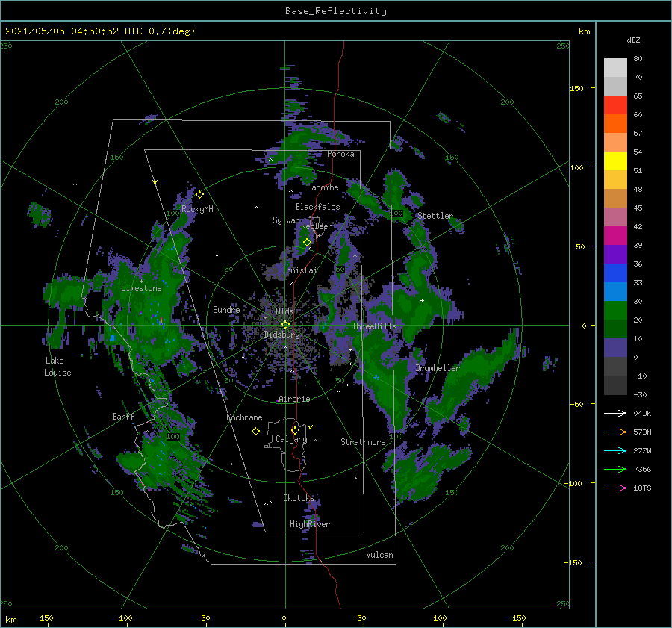Click the 04DK legend text
The width and height of the screenshot is (672, 628).
pos(642,414)
